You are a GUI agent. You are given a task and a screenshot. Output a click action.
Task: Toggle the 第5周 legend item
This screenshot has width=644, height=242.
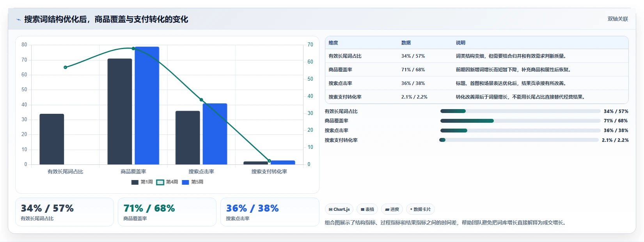pos(193,182)
